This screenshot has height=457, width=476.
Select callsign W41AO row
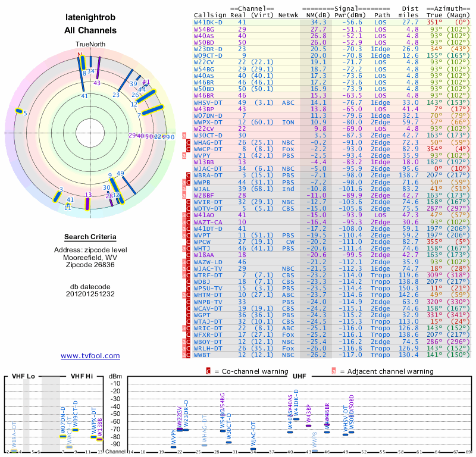pyautogui.click(x=332, y=215)
